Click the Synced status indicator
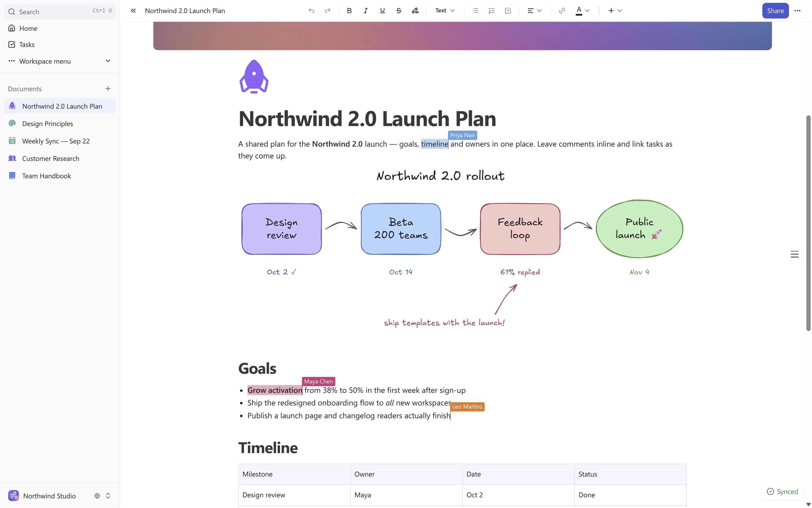 [782, 492]
